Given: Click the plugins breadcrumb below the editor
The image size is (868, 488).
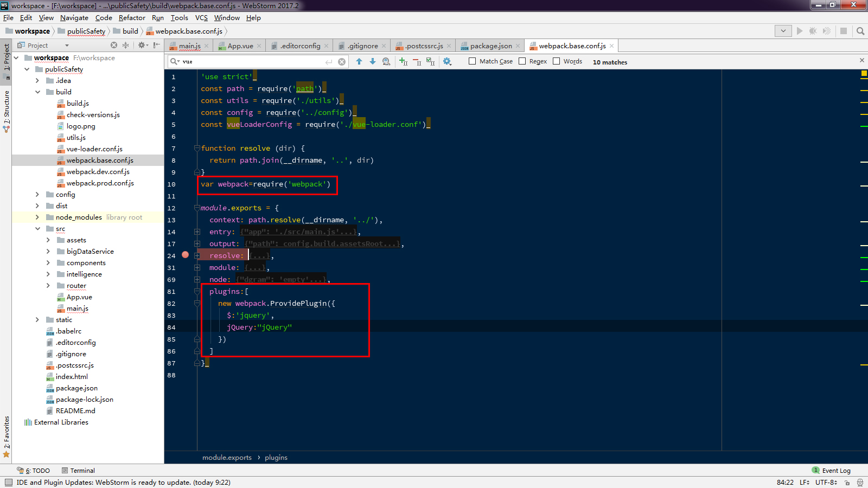Looking at the screenshot, I should (276, 458).
